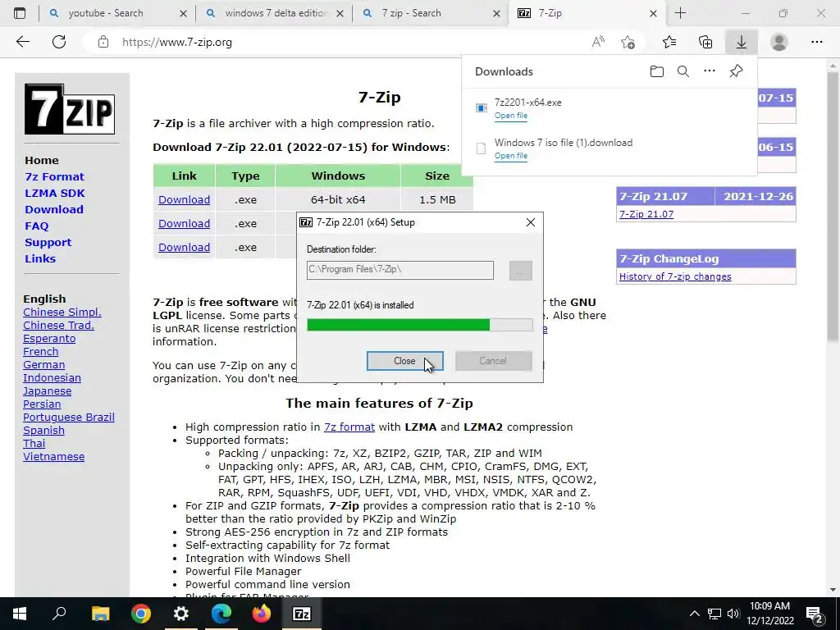Open the user profile avatar

(779, 42)
